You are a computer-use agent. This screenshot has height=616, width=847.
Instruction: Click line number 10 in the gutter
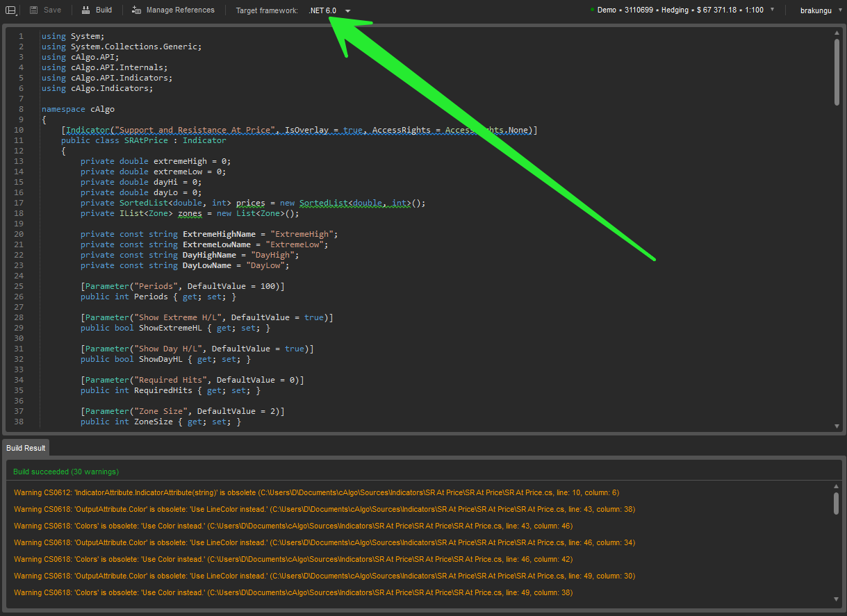[19, 130]
